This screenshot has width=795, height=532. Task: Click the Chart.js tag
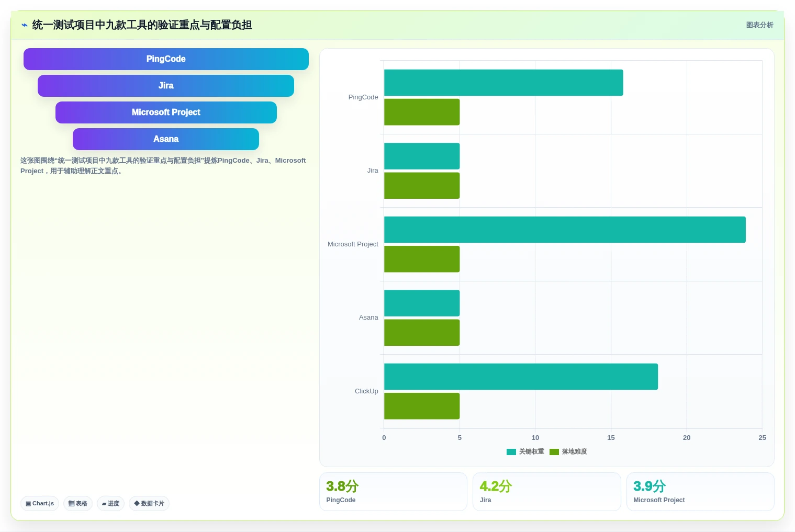tap(40, 504)
